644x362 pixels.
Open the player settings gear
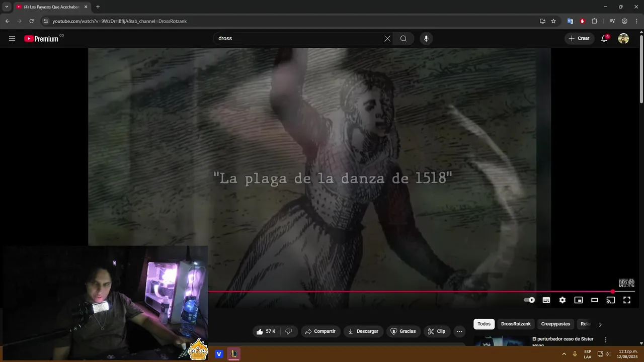click(x=562, y=300)
